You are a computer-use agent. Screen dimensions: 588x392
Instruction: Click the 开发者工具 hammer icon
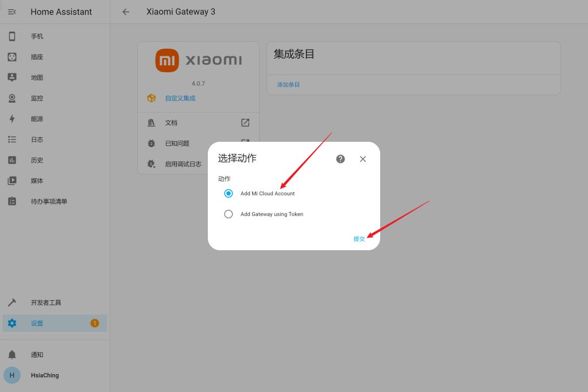tap(12, 302)
